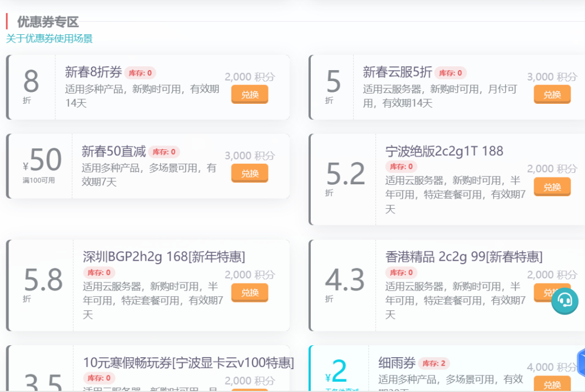Open the 香港精品 2c2g 99[新春特惠] title

(x=463, y=257)
